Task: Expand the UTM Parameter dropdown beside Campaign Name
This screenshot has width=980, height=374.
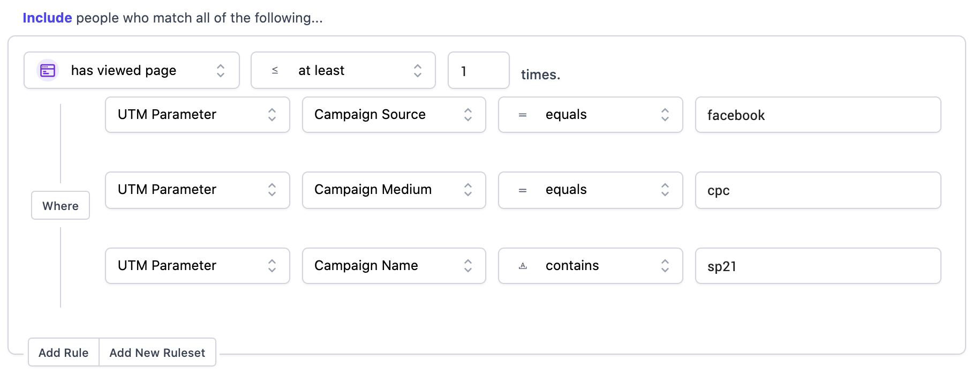Action: 197,266
